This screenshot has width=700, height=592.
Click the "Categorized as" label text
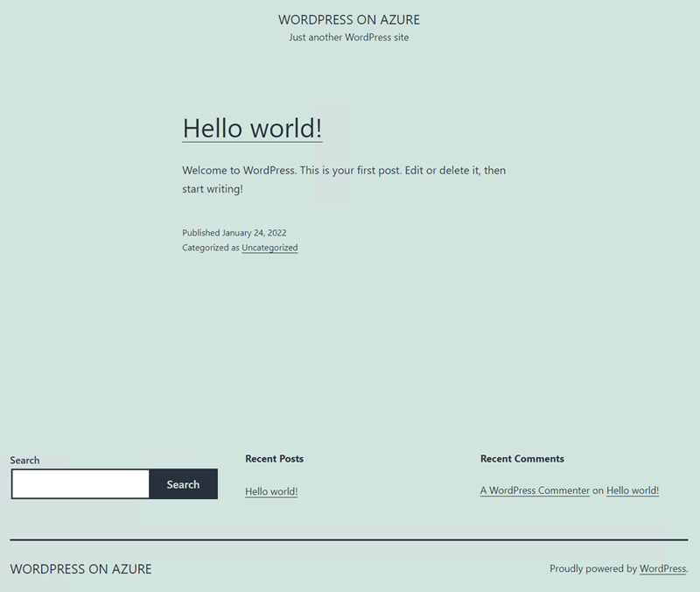(x=210, y=248)
